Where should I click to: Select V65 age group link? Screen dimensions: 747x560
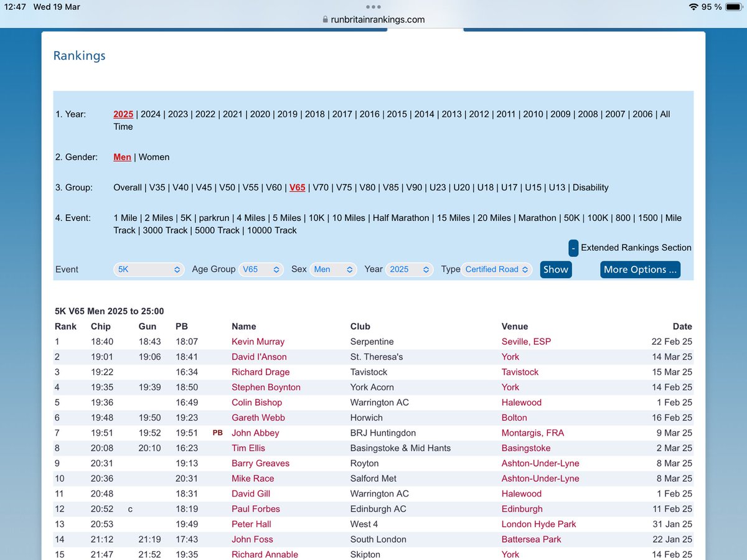[x=298, y=187]
